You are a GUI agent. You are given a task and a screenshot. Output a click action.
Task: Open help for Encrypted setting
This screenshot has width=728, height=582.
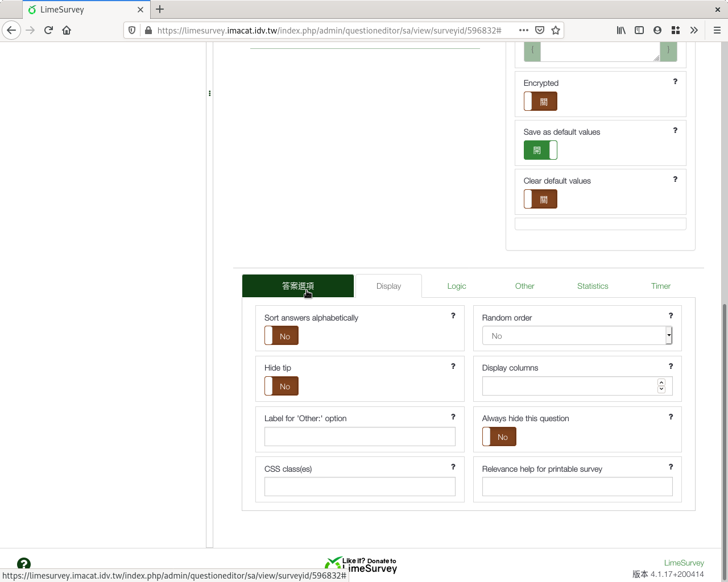675,81
